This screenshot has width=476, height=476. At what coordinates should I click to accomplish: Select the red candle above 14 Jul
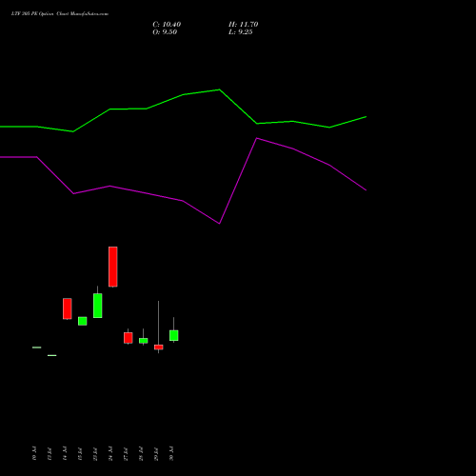point(68,308)
